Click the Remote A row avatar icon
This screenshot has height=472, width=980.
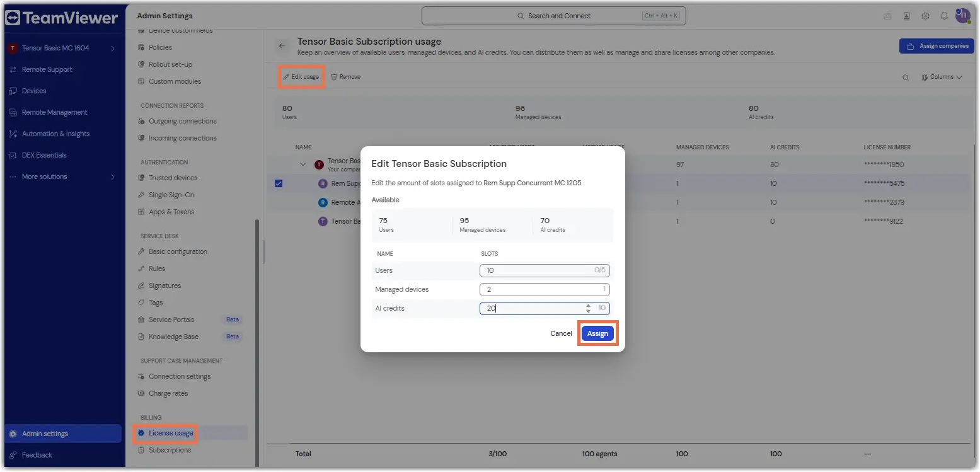(323, 202)
